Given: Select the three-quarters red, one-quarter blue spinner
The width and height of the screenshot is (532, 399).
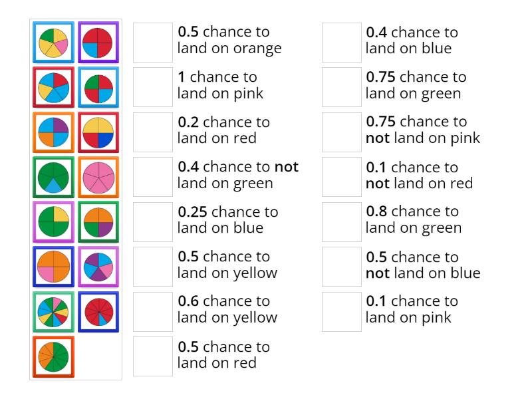Looking at the screenshot, I should click(x=98, y=43).
